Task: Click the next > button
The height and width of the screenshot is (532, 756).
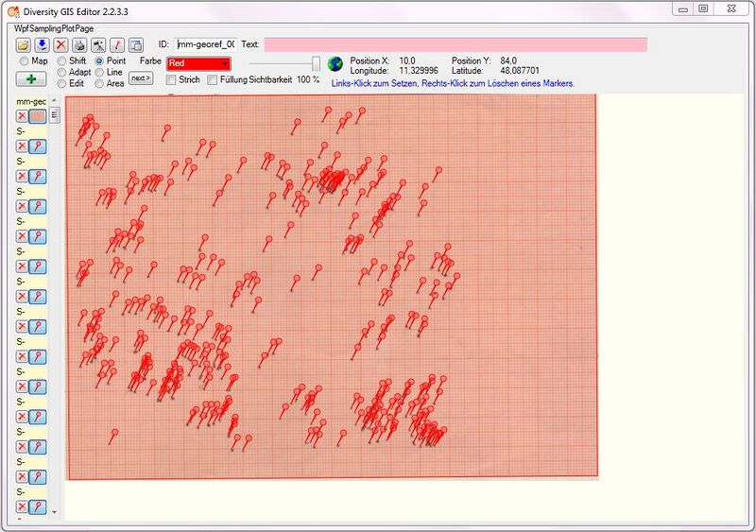Action: pos(141,78)
